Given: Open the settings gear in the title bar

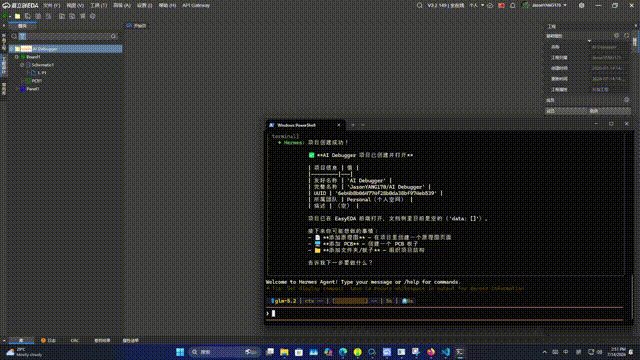Looking at the screenshot, I should pos(581,5).
